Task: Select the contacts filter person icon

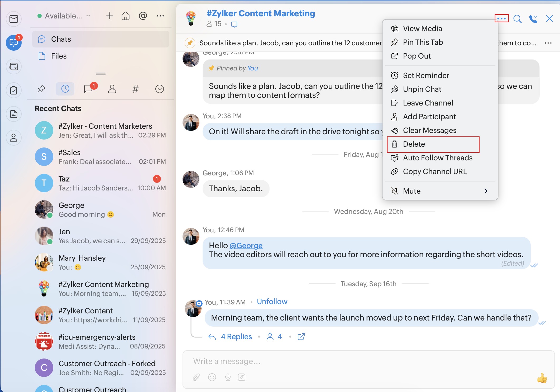Action: 112,89
